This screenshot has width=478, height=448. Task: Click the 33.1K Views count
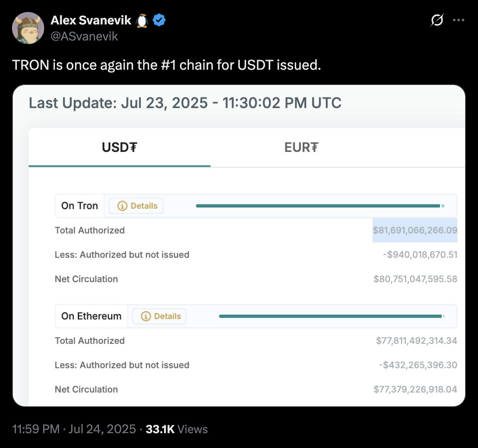[176, 429]
